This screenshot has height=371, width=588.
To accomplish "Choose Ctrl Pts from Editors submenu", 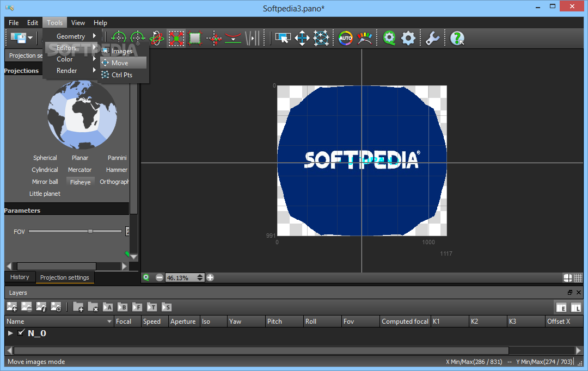I will coord(124,75).
